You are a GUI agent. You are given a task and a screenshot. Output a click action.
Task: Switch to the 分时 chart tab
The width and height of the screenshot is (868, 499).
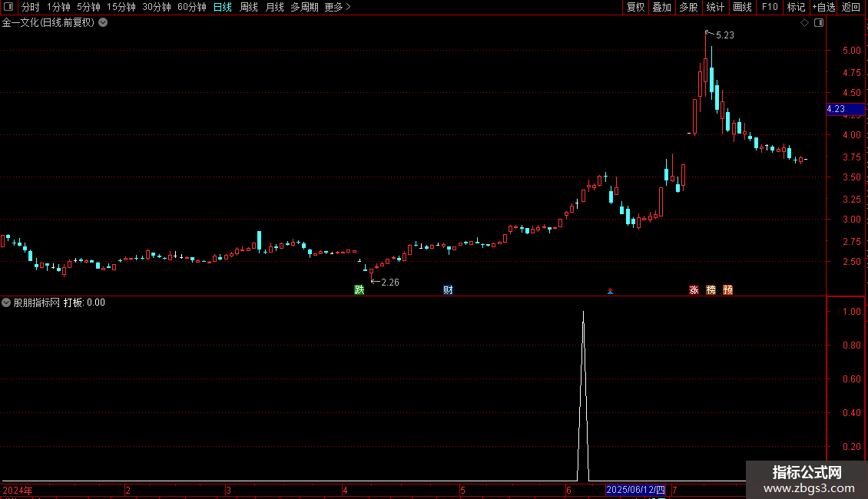(x=31, y=7)
